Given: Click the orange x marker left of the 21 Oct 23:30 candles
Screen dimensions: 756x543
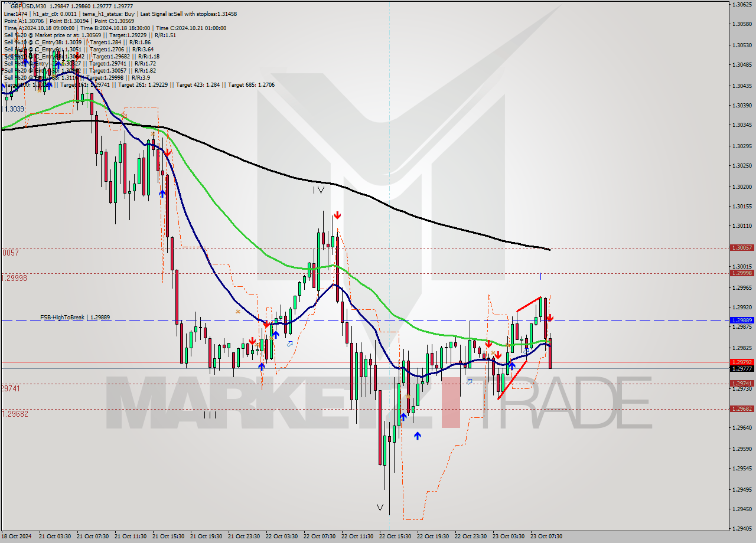Looking at the screenshot, I should point(238,311).
